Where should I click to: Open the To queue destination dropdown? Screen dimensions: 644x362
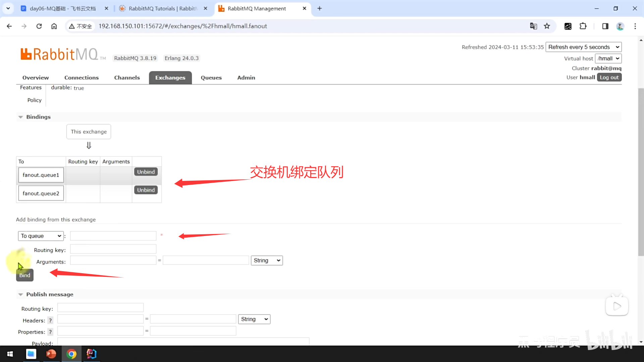coord(41,236)
